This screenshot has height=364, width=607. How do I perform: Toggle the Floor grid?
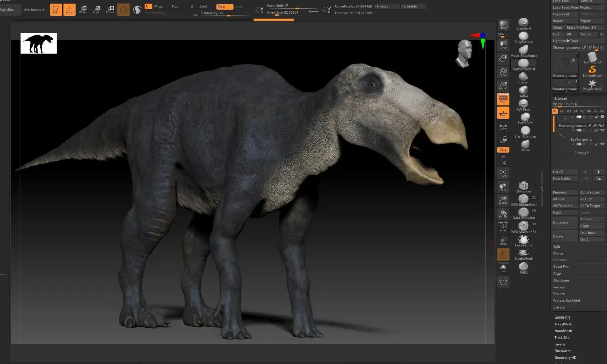click(x=503, y=112)
